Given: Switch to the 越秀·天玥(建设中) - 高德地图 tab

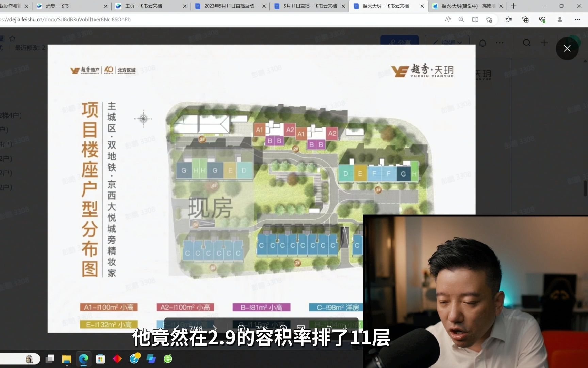Looking at the screenshot, I should click(467, 6).
